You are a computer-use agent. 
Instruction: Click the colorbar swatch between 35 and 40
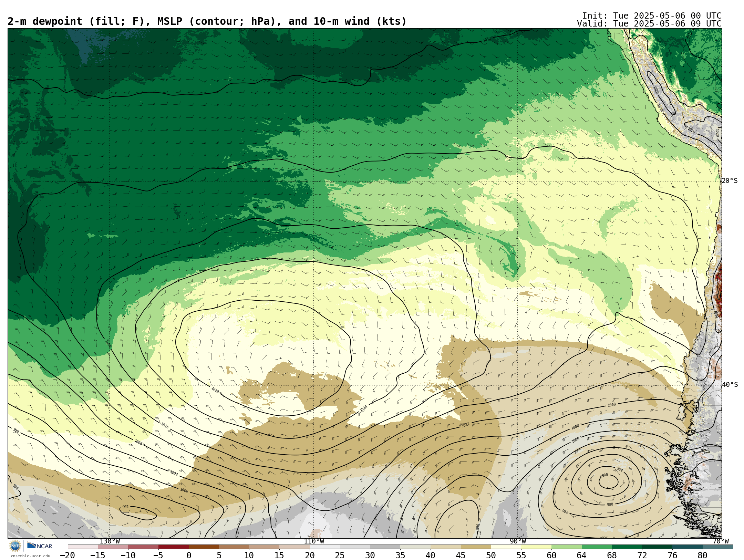pos(415,547)
